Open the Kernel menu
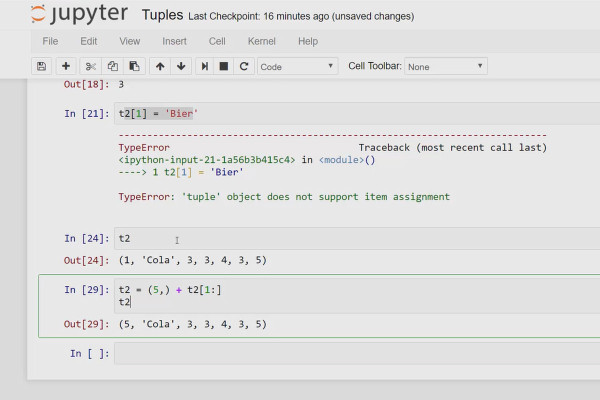600x400 pixels. point(261,41)
